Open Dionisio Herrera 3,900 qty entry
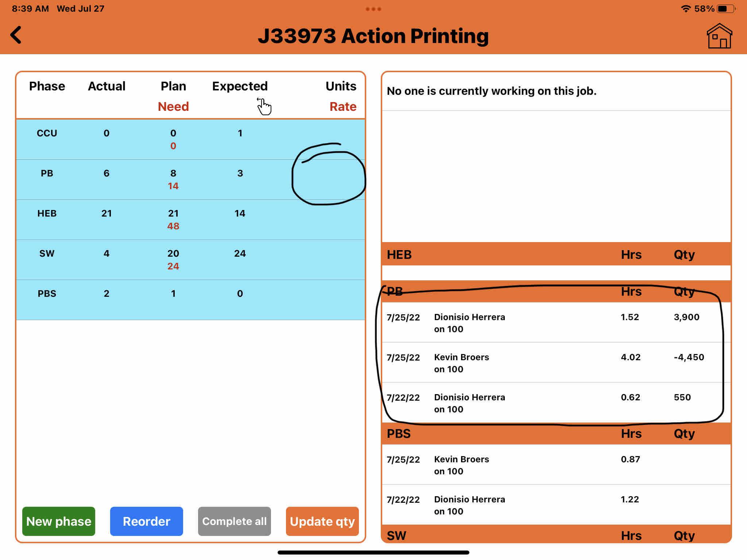The height and width of the screenshot is (560, 747). click(x=556, y=323)
